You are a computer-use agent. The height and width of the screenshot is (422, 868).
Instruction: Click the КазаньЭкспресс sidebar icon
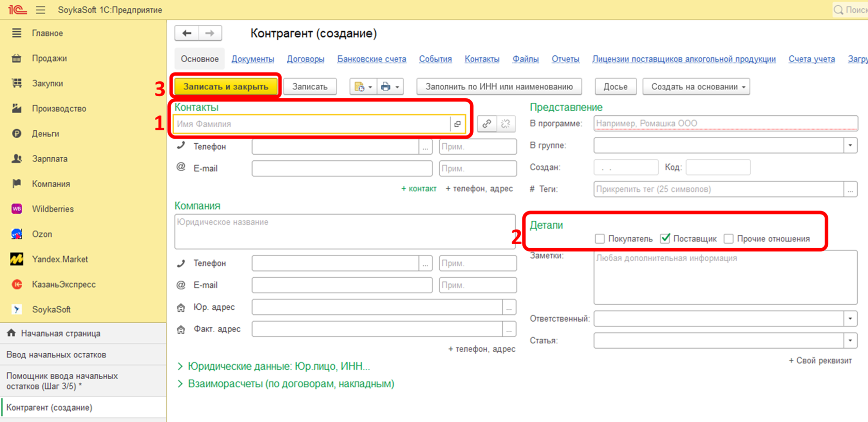tap(17, 284)
